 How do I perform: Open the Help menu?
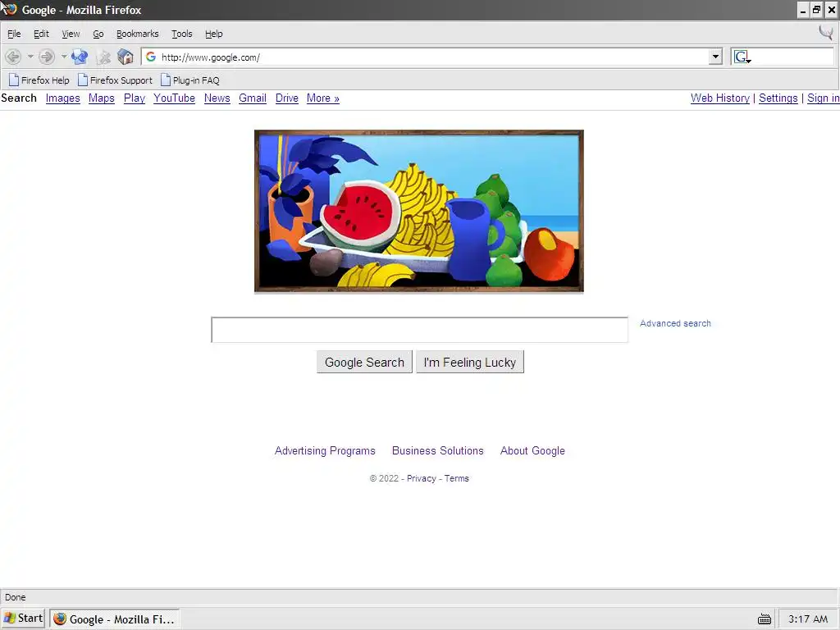[214, 34]
